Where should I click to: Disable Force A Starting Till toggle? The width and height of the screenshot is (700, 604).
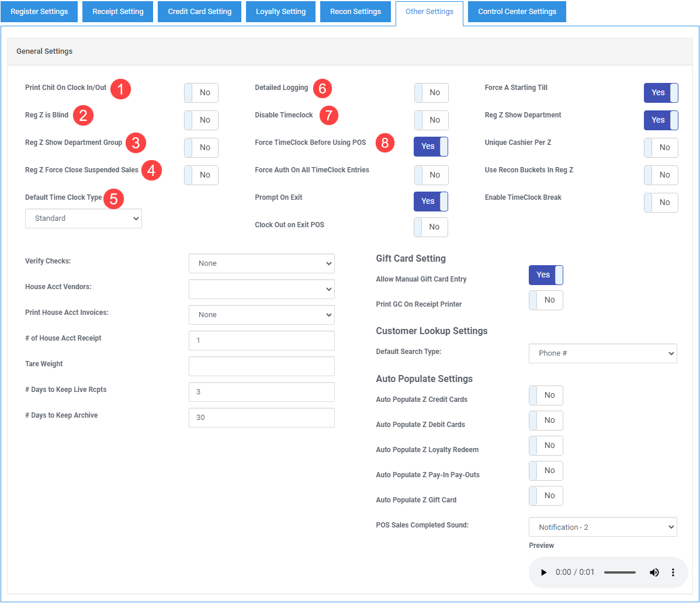661,93
